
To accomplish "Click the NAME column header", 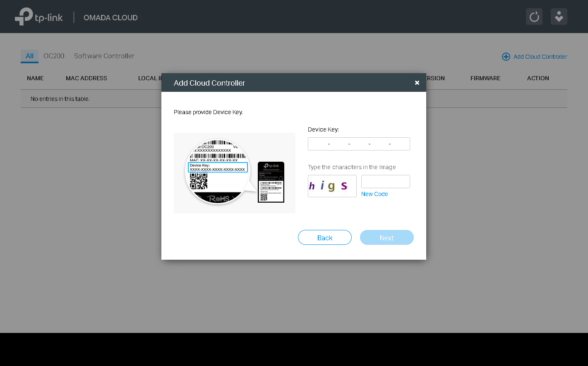I will pos(35,78).
